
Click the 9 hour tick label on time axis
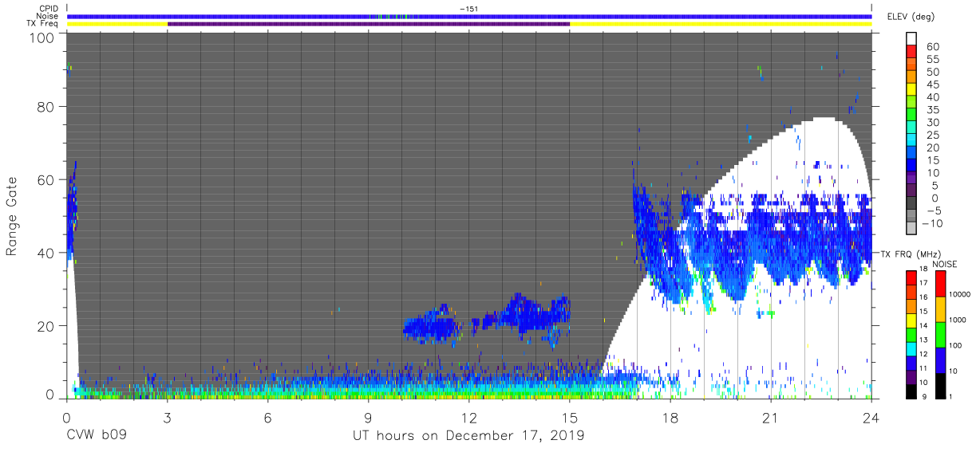pos(368,418)
